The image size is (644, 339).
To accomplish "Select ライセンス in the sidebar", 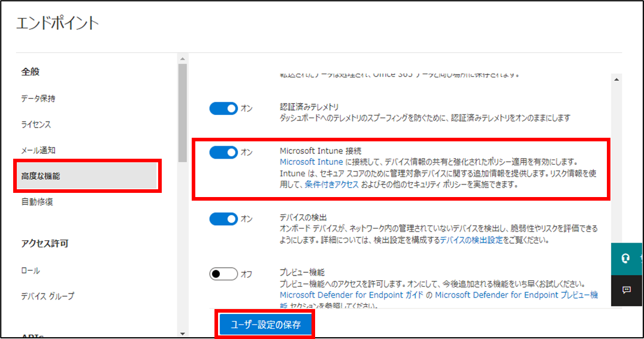I will (x=36, y=125).
